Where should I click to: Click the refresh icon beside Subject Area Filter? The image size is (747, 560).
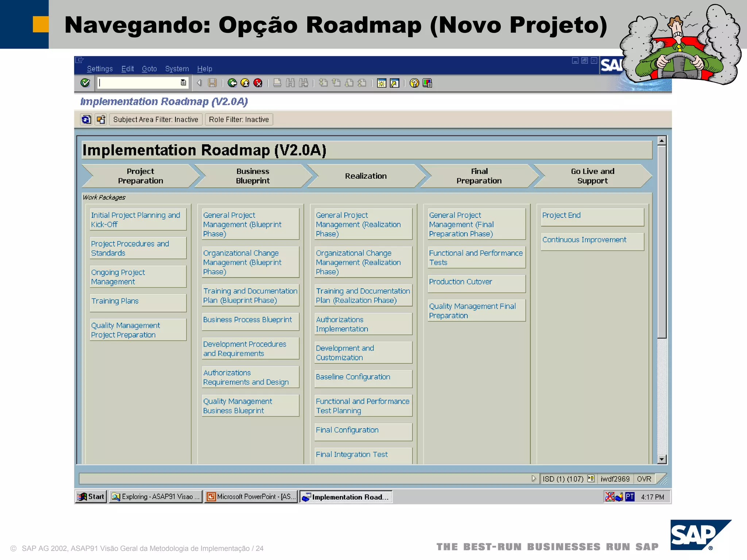pos(86,119)
